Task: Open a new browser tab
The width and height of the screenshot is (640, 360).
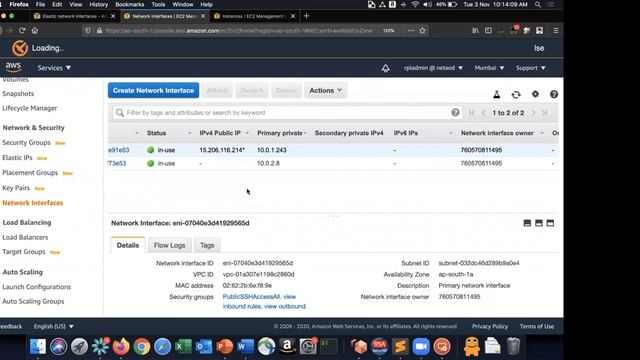Action: pos(307,16)
